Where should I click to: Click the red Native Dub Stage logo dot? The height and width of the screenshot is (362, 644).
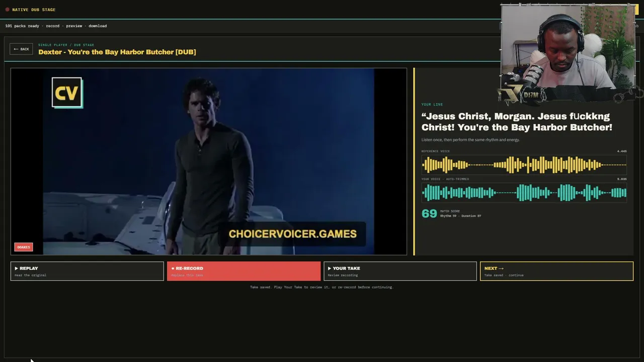coord(7,10)
